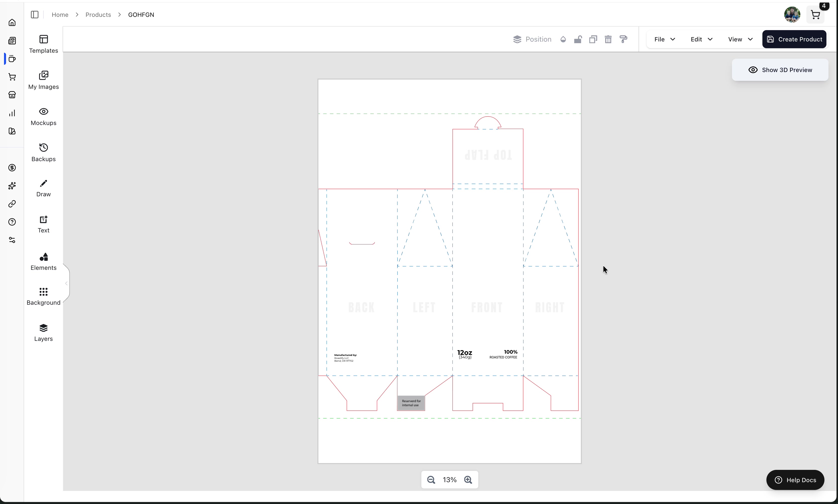Apply styles with the paint roller icon

623,39
